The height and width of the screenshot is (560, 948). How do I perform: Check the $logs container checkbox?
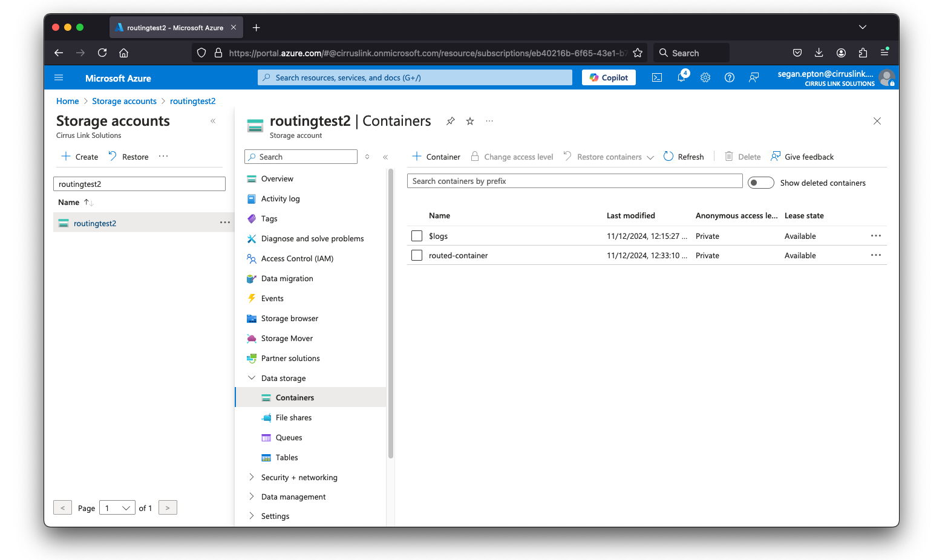(x=417, y=236)
